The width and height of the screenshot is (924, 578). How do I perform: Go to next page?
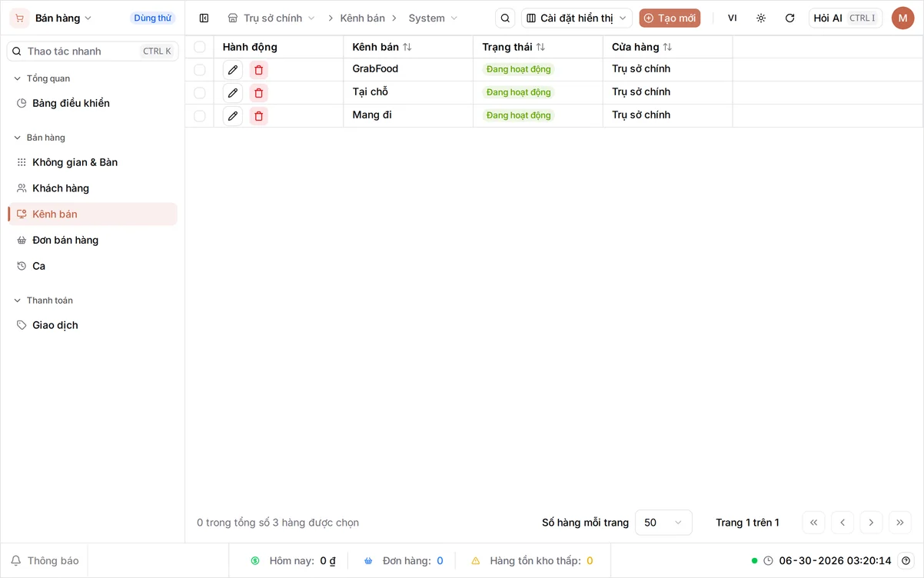coord(871,523)
